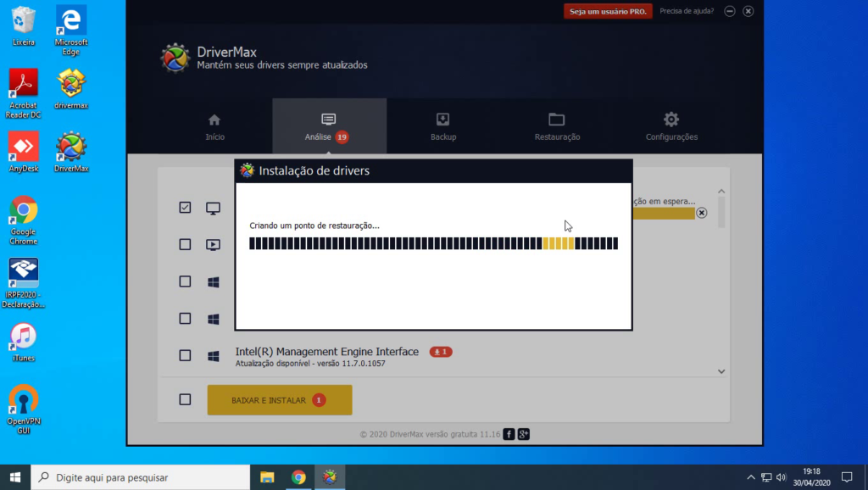Select Intel(R) Management Engine Interface entry

coord(326,352)
